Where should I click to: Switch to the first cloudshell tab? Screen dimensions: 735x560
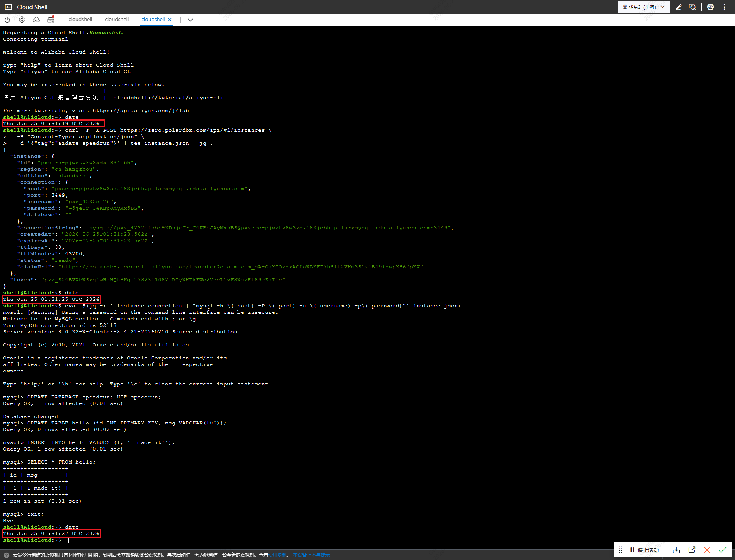[80, 20]
